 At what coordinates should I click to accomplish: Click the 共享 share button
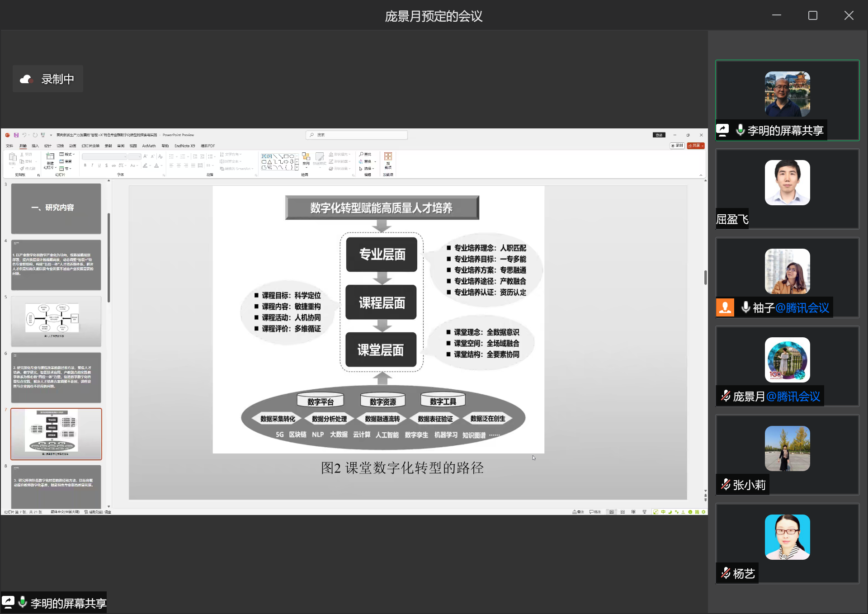(x=695, y=146)
